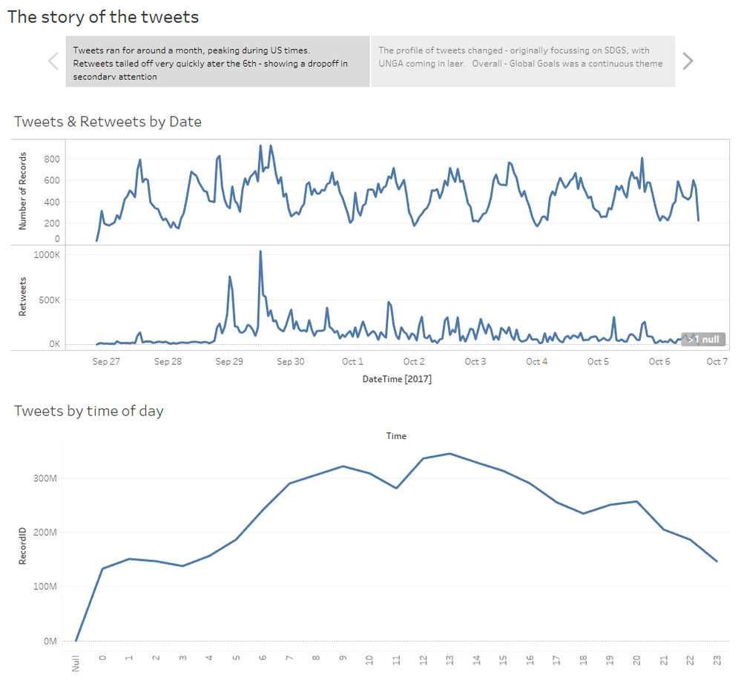Image resolution: width=741 pixels, height=700 pixels.
Task: Click the hour '20' label on the Time axis
Action: (637, 660)
